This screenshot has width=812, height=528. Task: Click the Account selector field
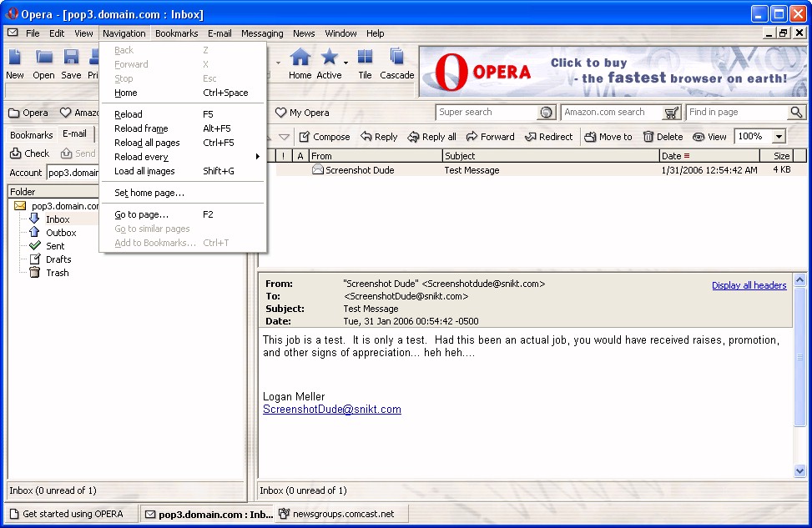73,173
